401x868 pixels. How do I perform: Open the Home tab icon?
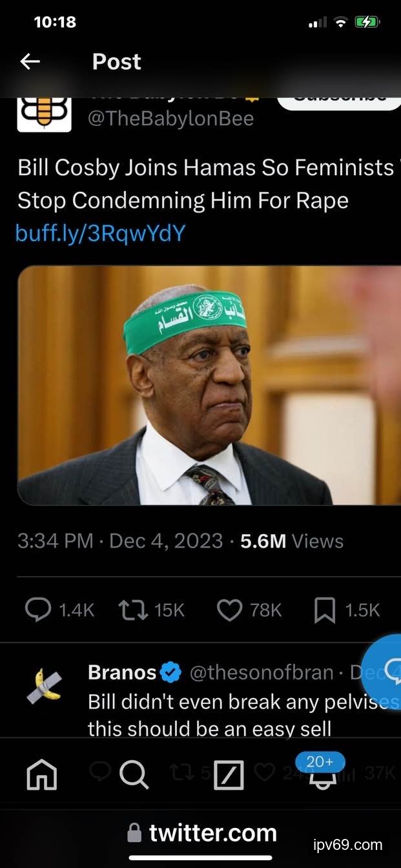pos(42,775)
